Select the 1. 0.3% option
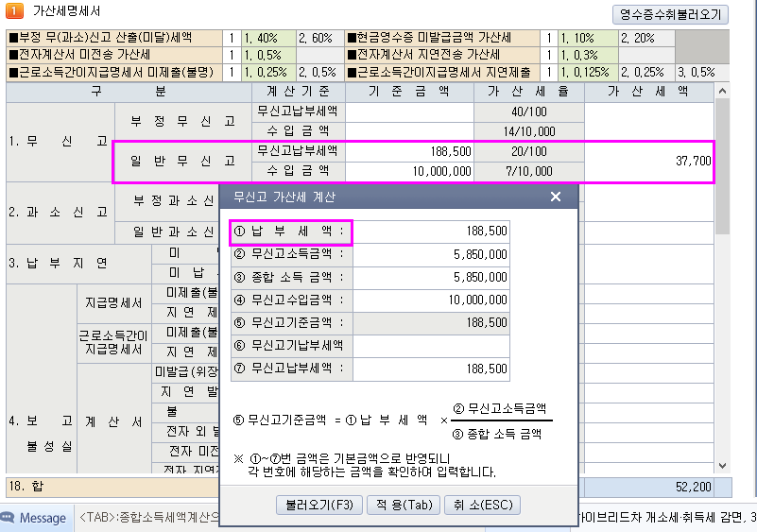757x532 pixels. [588, 55]
